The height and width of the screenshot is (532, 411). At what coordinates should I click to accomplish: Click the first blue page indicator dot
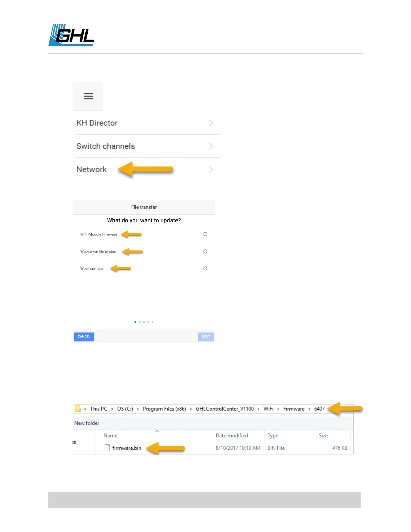pyautogui.click(x=135, y=322)
